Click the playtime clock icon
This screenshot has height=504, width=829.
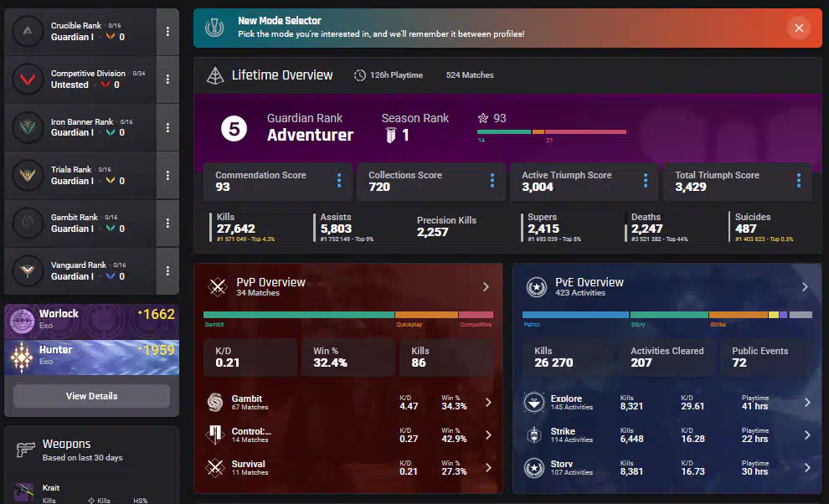(x=359, y=75)
